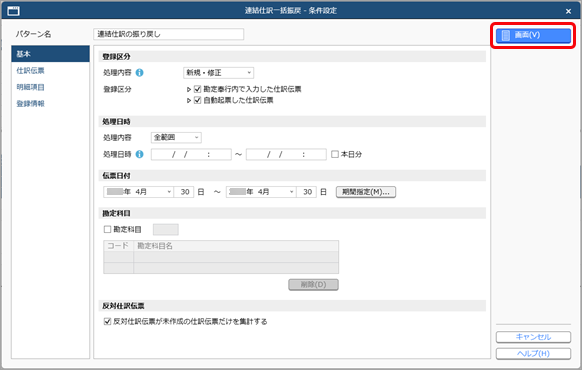Click the window icon in the title bar
This screenshot has width=582, height=370.
(x=13, y=11)
